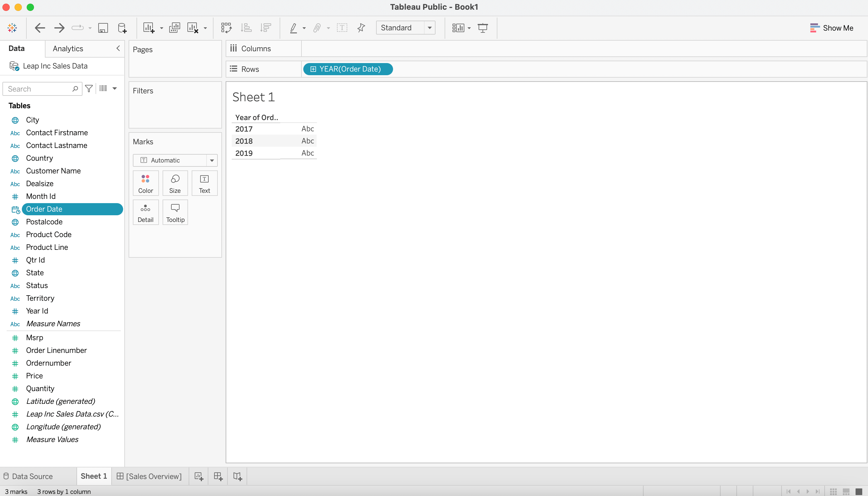Open the Standard fit dropdown
The height and width of the screenshot is (496, 868).
(x=430, y=28)
